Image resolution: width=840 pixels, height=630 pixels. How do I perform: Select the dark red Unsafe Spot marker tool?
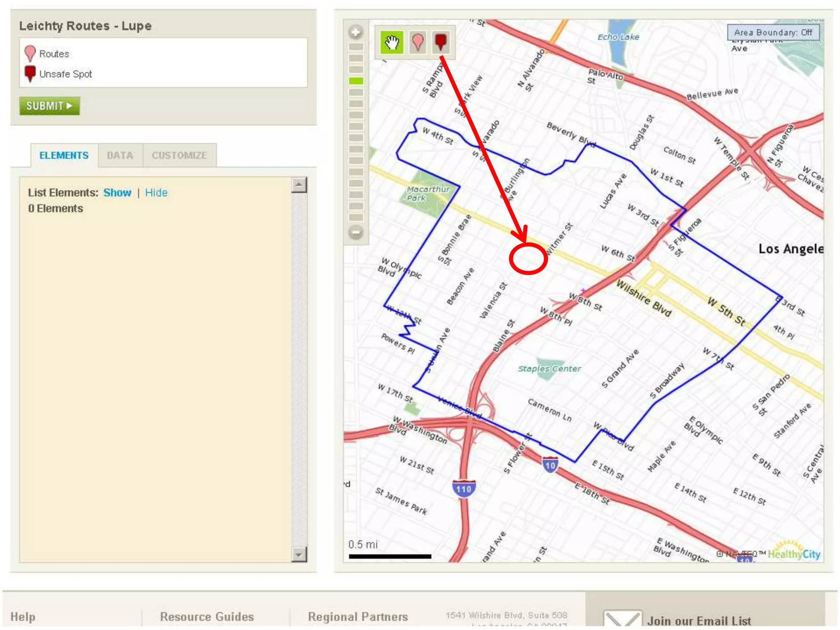441,42
